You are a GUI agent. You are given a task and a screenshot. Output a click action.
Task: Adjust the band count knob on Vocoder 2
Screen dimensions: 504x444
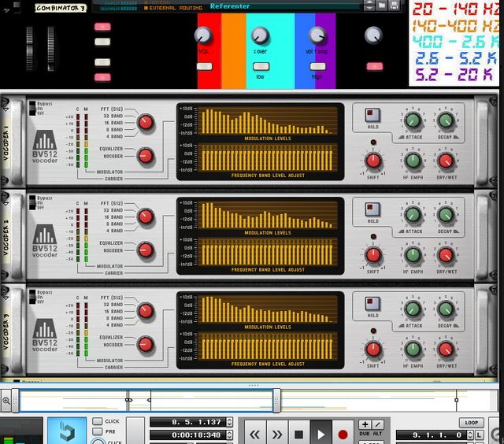[x=145, y=216]
